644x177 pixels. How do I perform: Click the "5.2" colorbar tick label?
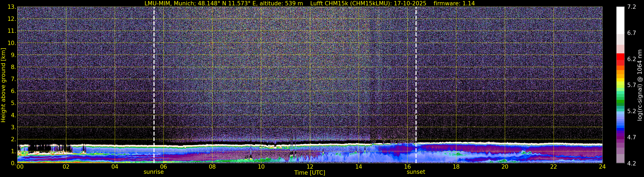[x=632, y=111]
